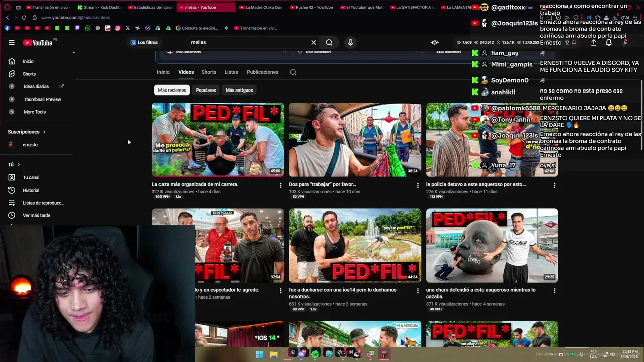The height and width of the screenshot is (362, 644).
Task: Open the X (Twitter) bookmark icon
Action: (x=128, y=28)
